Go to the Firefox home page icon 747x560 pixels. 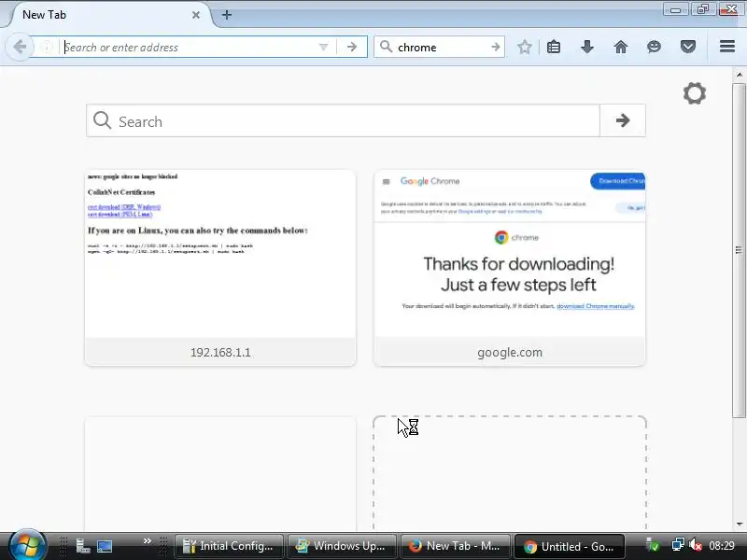(x=620, y=47)
